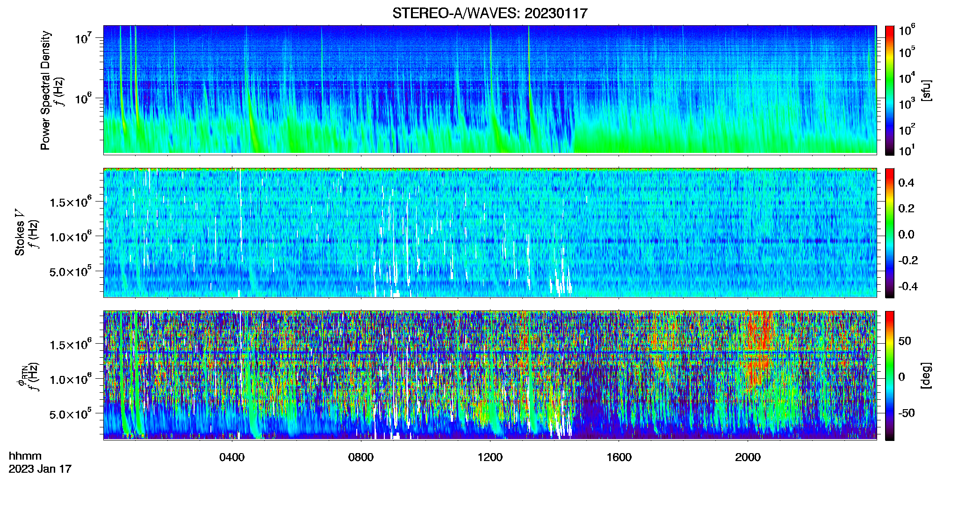Select the 10^3 label on the sfu color bar
This screenshot has width=980, height=505.
[x=907, y=104]
